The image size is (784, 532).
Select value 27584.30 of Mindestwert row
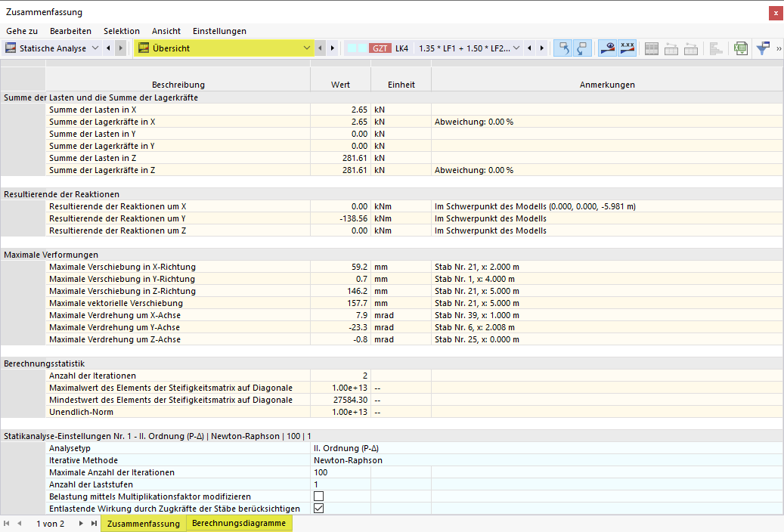340,400
